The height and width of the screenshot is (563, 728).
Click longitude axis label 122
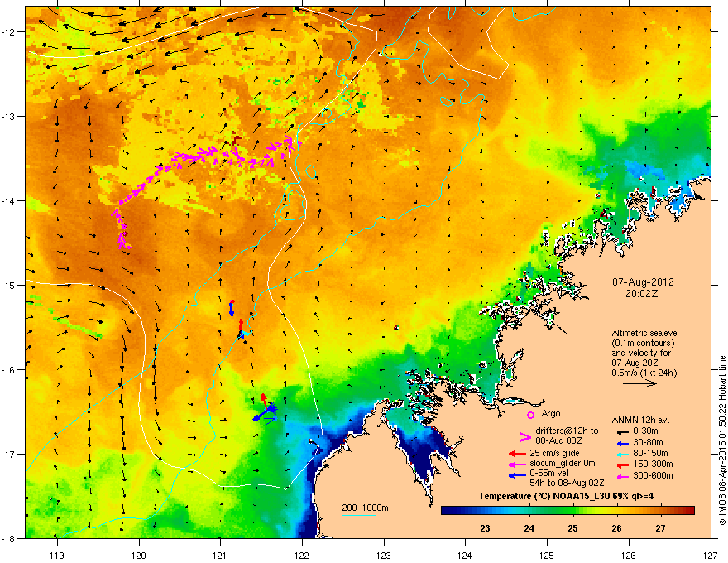pyautogui.click(x=302, y=555)
